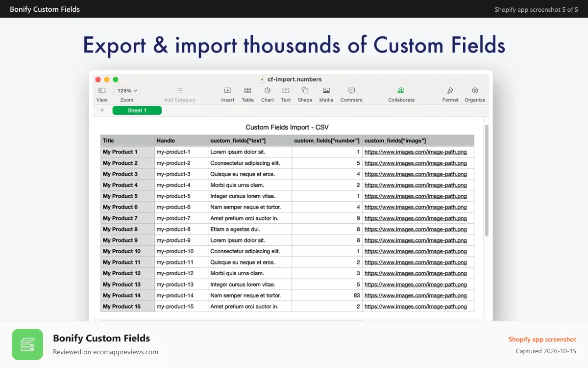
Task: Select the My Product 5 cell
Action: click(x=127, y=196)
